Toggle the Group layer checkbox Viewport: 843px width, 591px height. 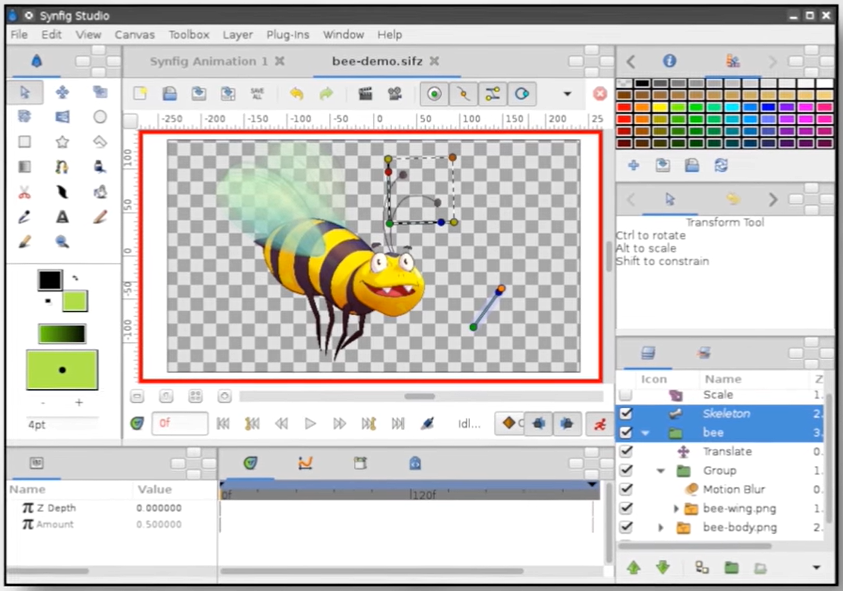tap(626, 470)
